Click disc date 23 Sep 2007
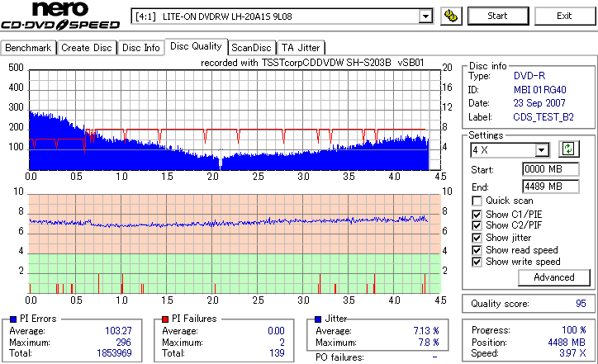Screen dimensions: 598x364 (x=539, y=103)
